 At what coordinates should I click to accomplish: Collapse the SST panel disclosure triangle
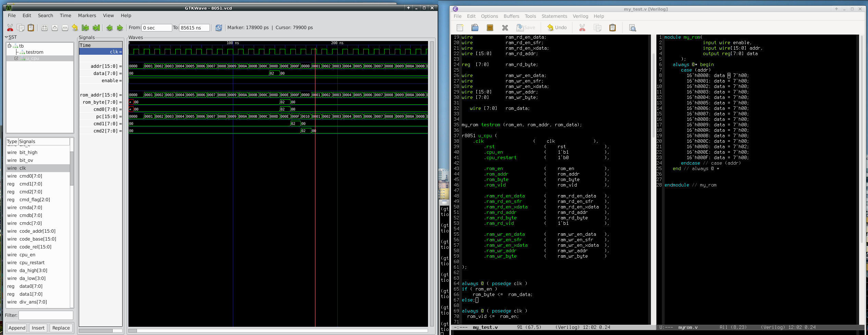(x=6, y=37)
